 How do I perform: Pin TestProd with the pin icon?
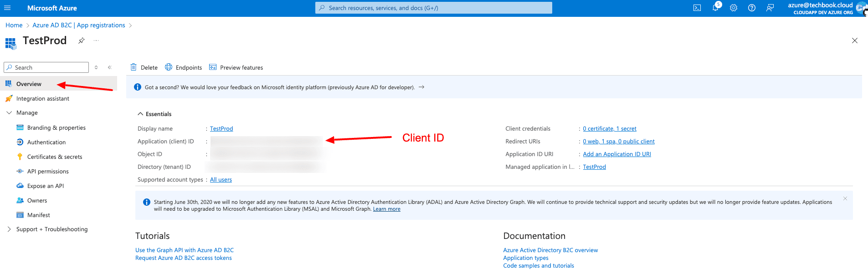tap(81, 41)
